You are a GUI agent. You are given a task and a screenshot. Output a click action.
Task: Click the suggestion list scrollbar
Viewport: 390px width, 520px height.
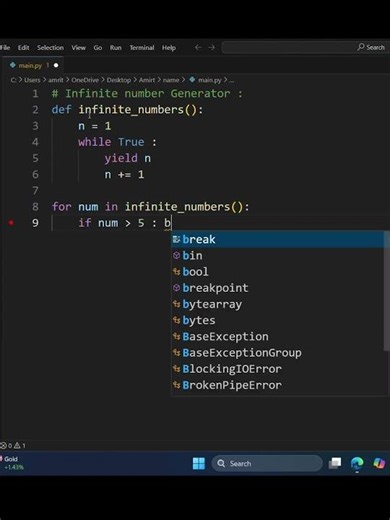(387, 291)
